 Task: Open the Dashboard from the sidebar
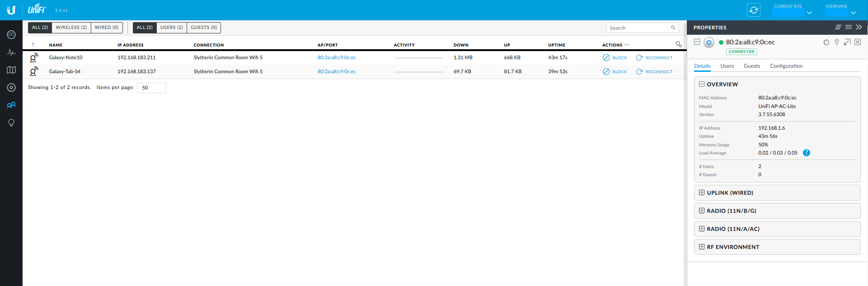(11, 35)
